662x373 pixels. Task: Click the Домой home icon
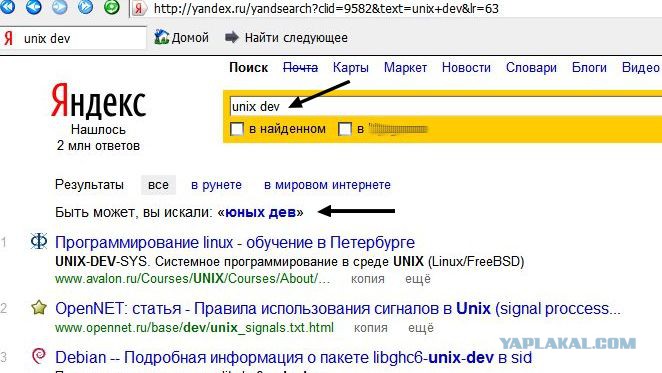pyautogui.click(x=162, y=38)
